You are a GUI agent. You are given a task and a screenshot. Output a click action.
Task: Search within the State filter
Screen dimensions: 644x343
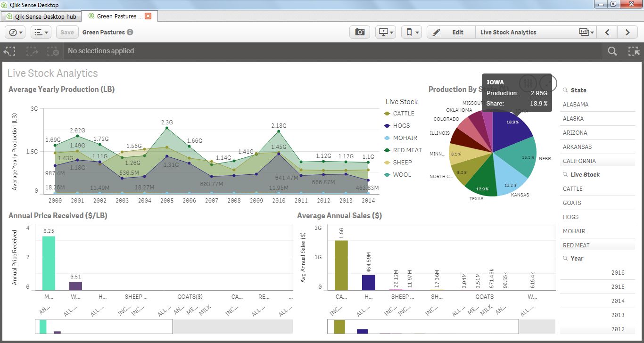pyautogui.click(x=565, y=90)
